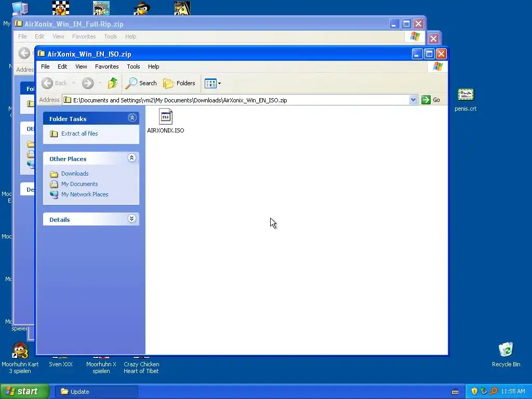Open the Favorites menu in ISO.zip window
Screen dimensions: 532x399
(x=107, y=66)
